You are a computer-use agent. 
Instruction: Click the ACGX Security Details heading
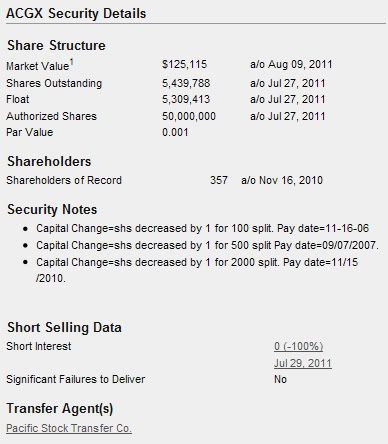(76, 14)
